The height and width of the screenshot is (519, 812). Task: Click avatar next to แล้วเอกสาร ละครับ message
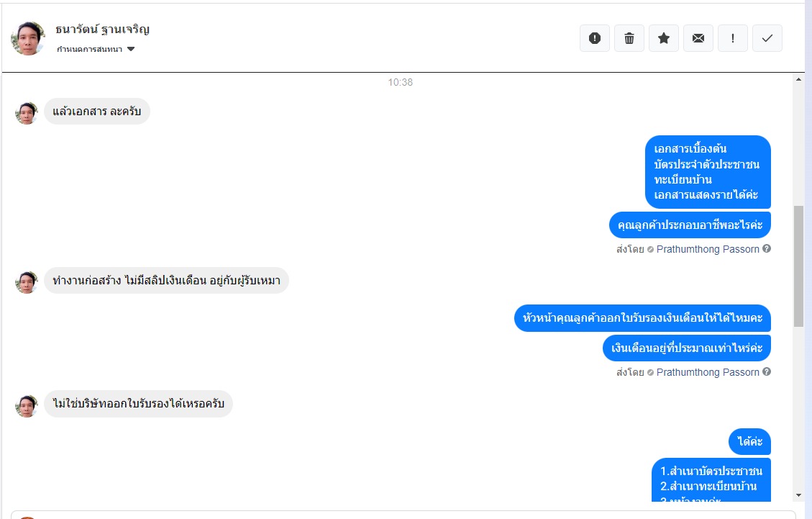[x=27, y=112]
